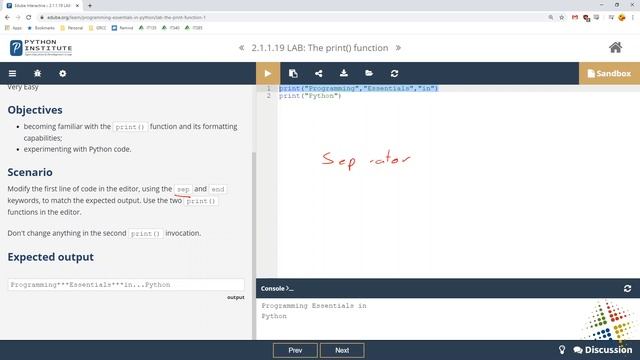Click the 'Programming Essentials in' console output
Screen dimensions: 640x360
(x=314, y=306)
